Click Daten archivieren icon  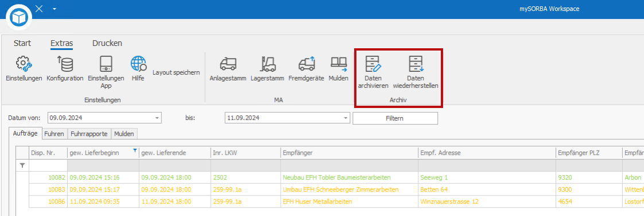(373, 64)
